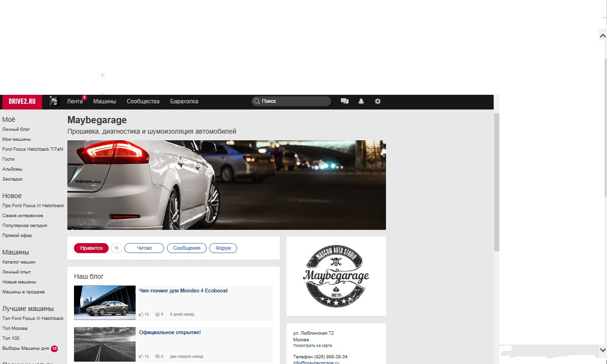Image resolution: width=607 pixels, height=364 pixels.
Task: Open Выборы Машины дня sidebar link
Action: (26, 348)
